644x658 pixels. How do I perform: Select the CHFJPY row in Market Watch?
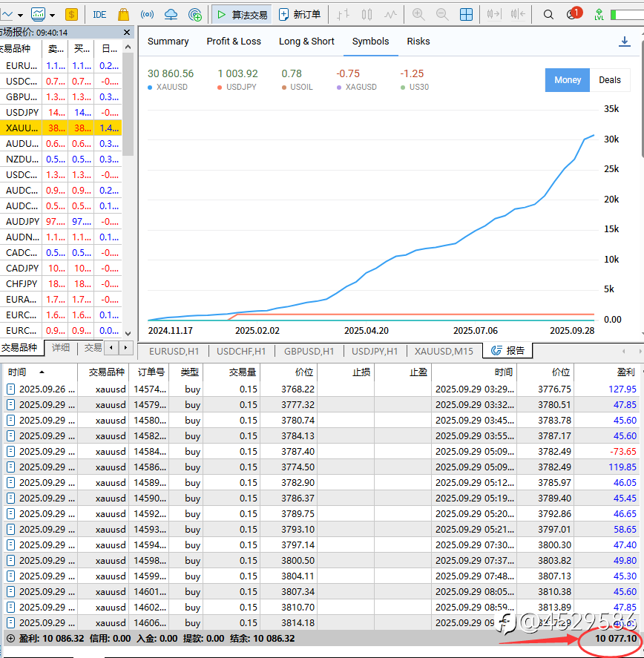(x=61, y=283)
